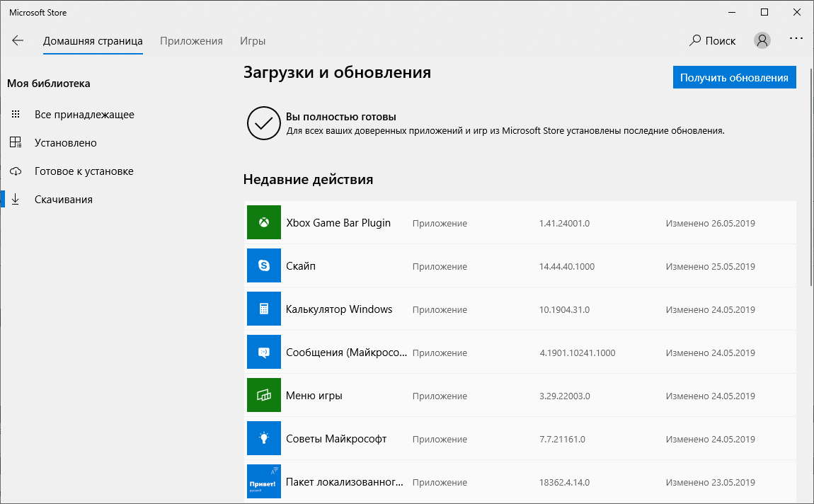
Task: Click Изменено 24.05.2019 in Советы Майкрософт row
Action: point(710,439)
